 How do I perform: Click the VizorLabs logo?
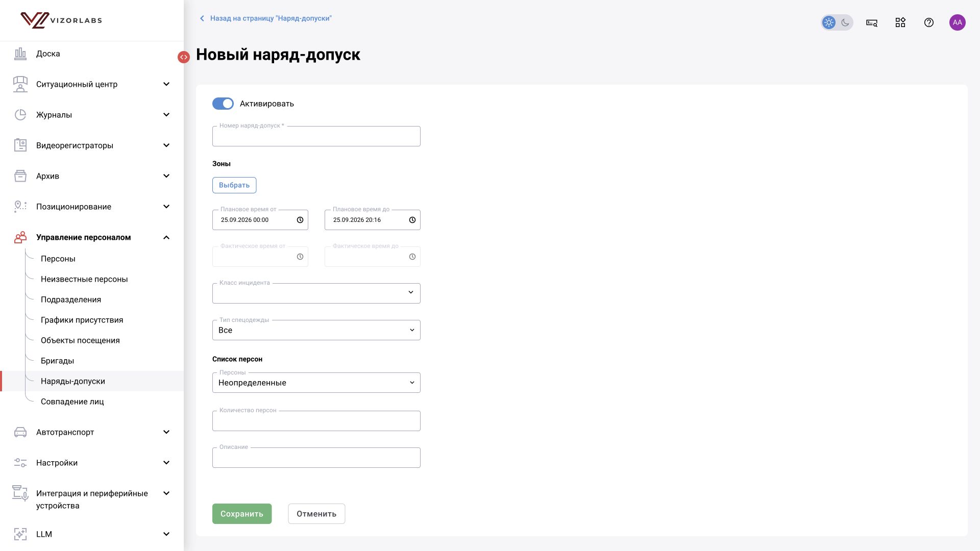tap(61, 20)
